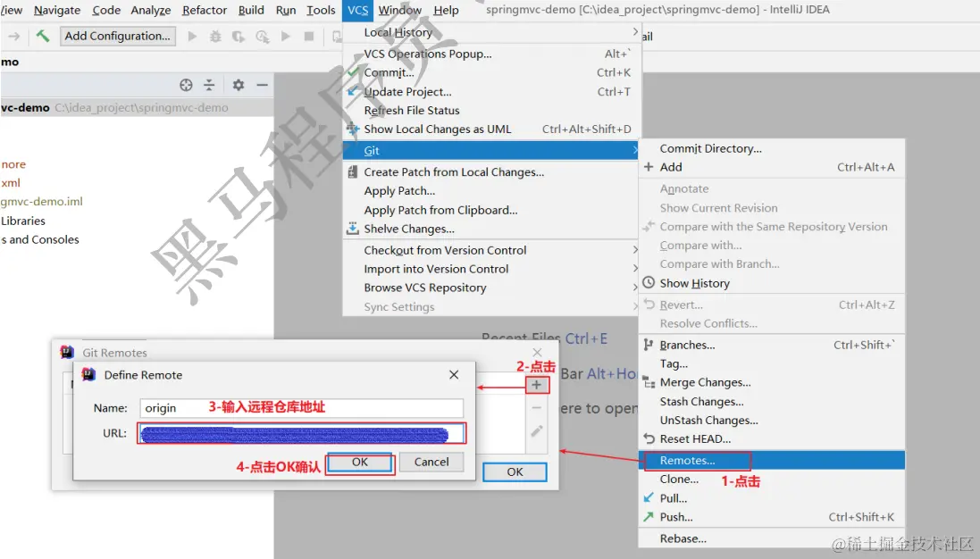Select the .iml file in project tree
980x559 pixels.
coord(41,202)
